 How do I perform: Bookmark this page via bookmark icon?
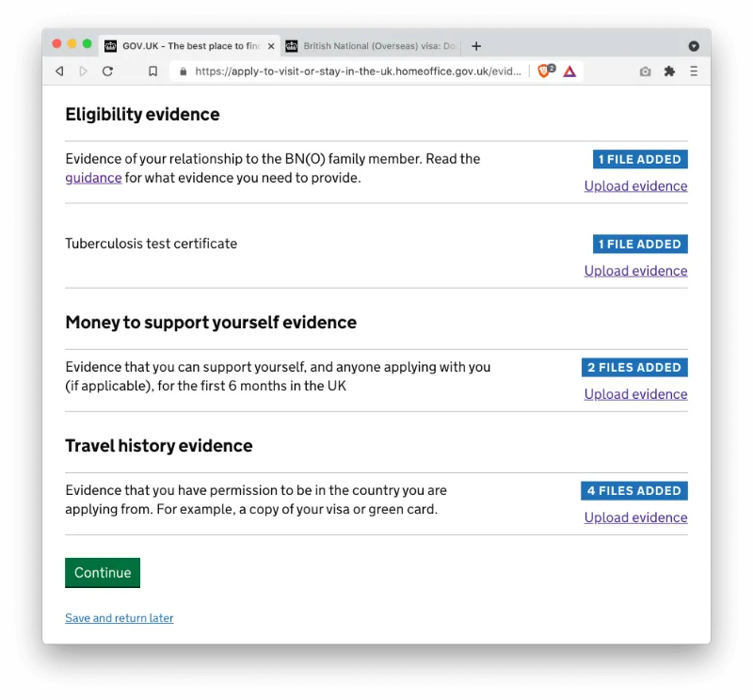[152, 72]
